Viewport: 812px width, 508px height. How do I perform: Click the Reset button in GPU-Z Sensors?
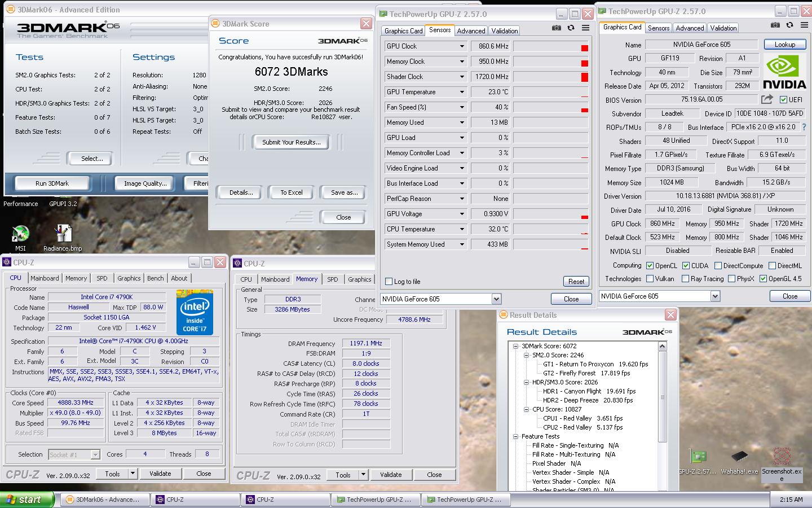[576, 281]
